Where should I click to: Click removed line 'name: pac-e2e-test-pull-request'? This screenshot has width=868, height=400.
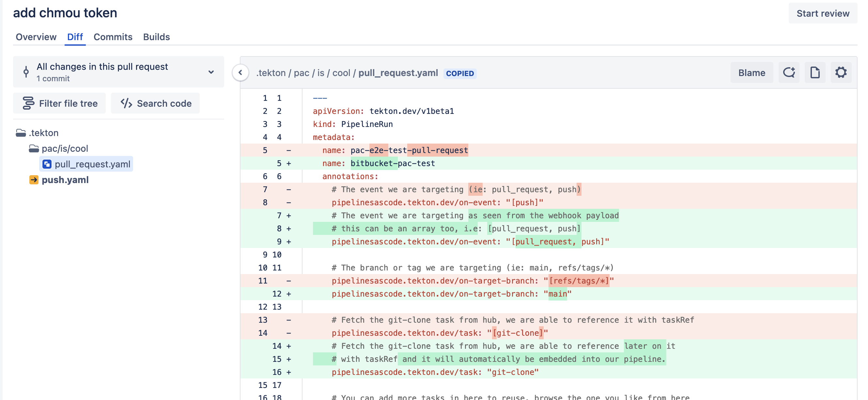[x=549, y=150]
